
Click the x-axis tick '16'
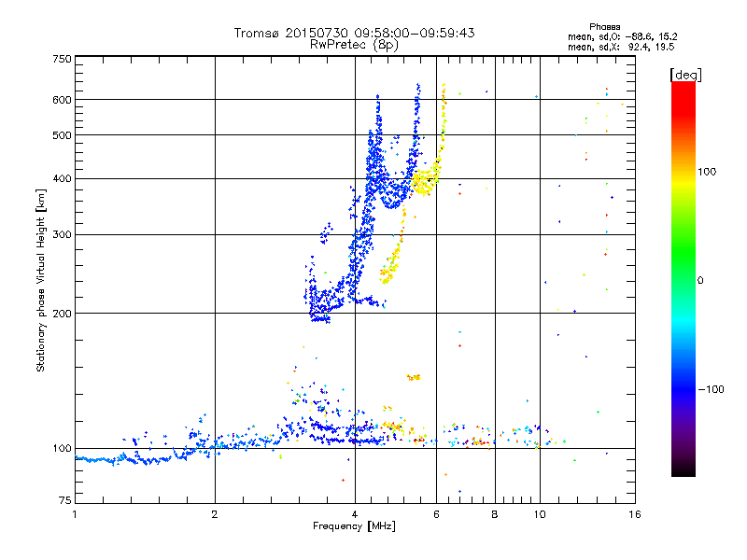click(x=635, y=514)
